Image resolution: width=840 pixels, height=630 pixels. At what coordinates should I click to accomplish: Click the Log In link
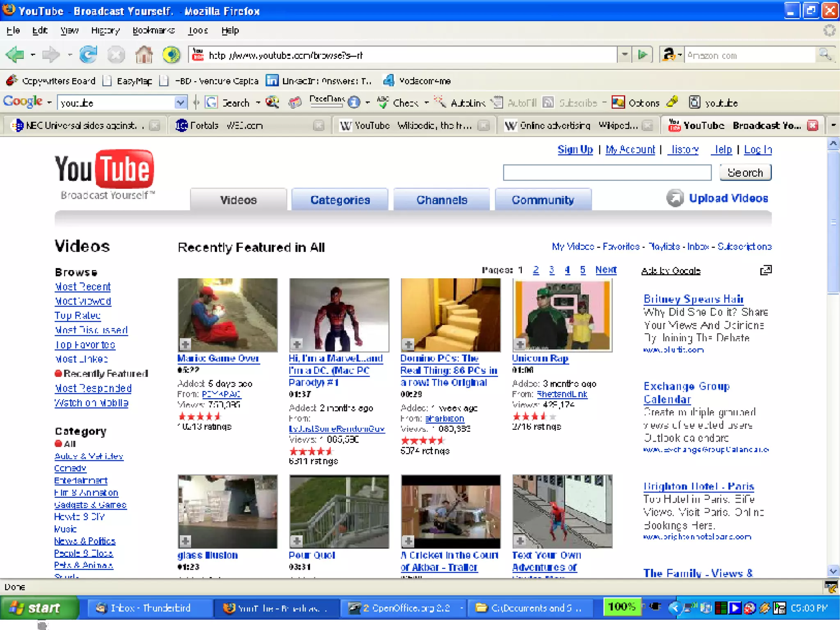(758, 149)
